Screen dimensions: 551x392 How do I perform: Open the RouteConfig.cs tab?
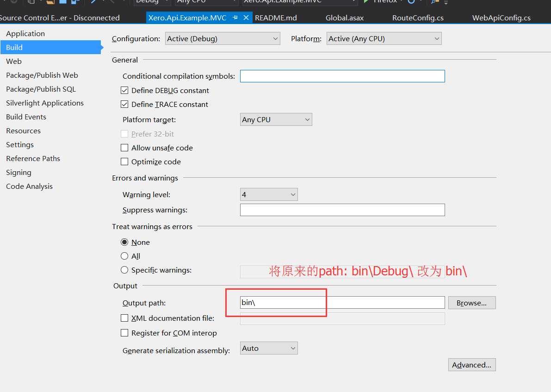click(x=418, y=18)
